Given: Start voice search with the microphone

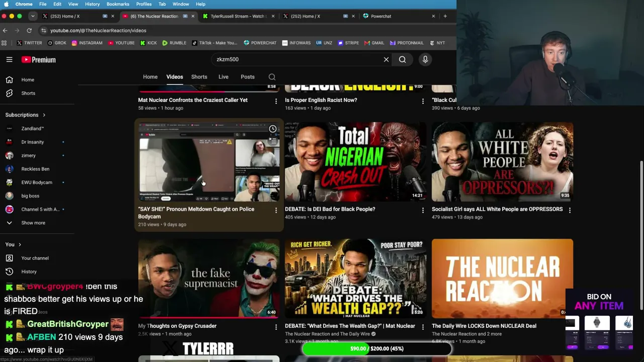Looking at the screenshot, I should 425,59.
